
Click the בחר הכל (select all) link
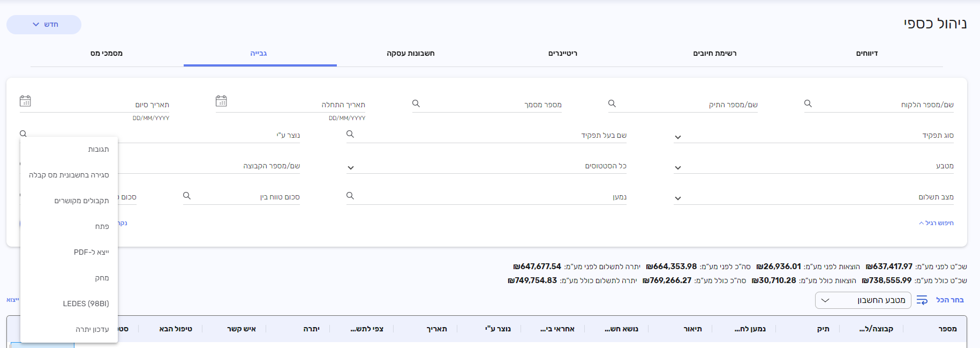[949, 300]
